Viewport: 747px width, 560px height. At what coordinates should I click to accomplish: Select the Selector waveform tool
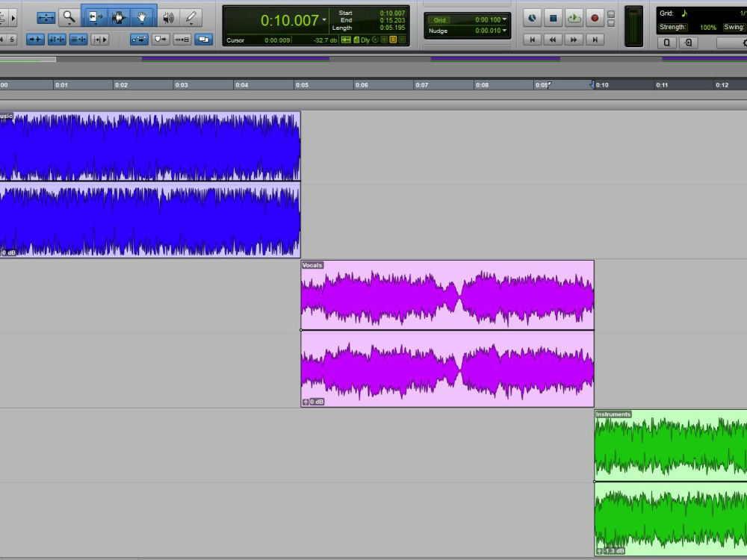click(119, 18)
